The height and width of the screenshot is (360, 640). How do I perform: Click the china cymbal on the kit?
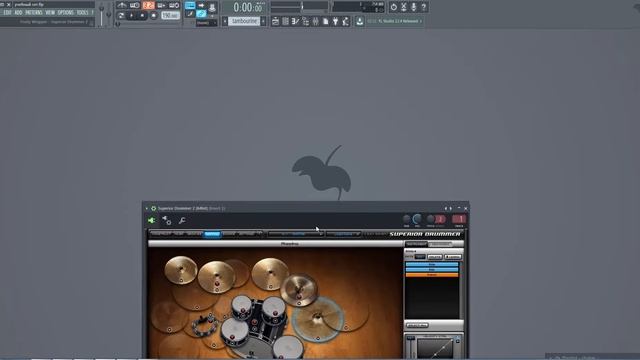coord(299,289)
